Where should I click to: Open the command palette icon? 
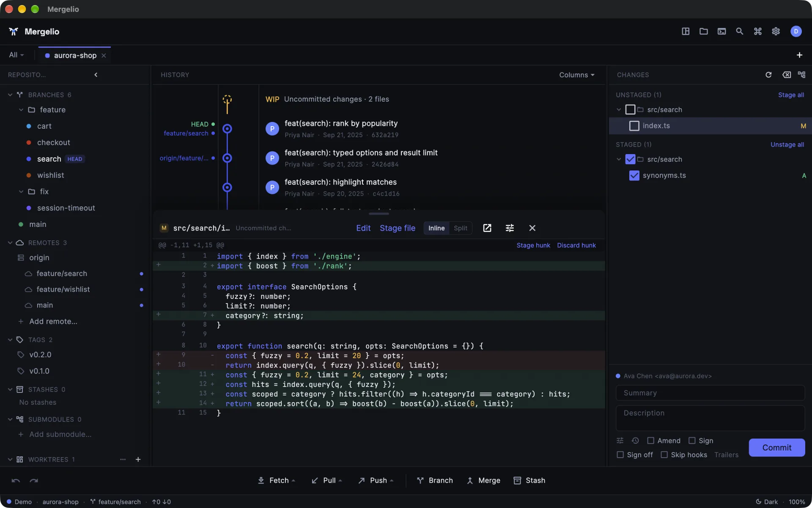coord(758,31)
